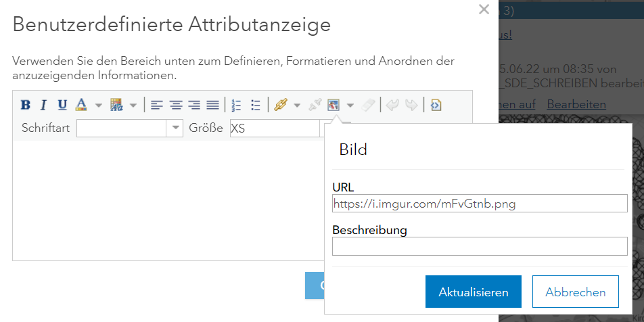This screenshot has width=644, height=322.
Task: Click the background highlight color icon
Action: coord(116,105)
